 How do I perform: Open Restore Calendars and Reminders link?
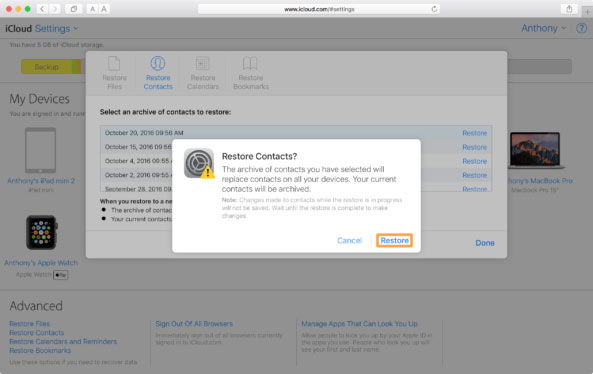63,341
